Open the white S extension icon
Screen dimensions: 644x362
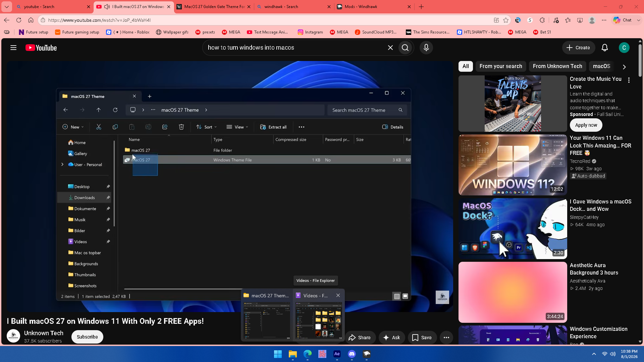[x=530, y=20]
